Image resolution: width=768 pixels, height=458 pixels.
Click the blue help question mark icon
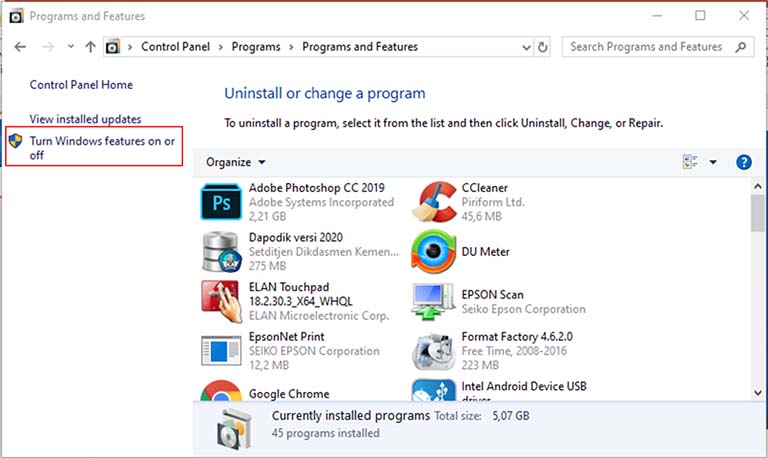point(744,162)
